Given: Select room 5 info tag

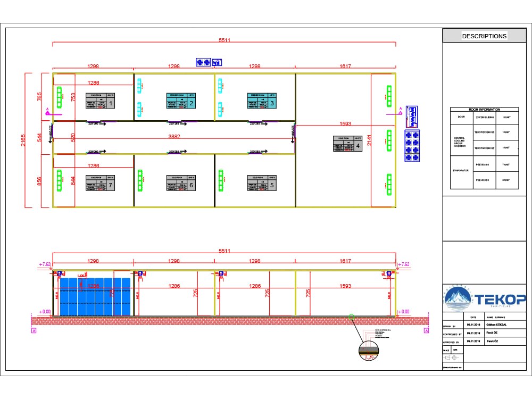Looking at the screenshot, I should click(x=262, y=183).
